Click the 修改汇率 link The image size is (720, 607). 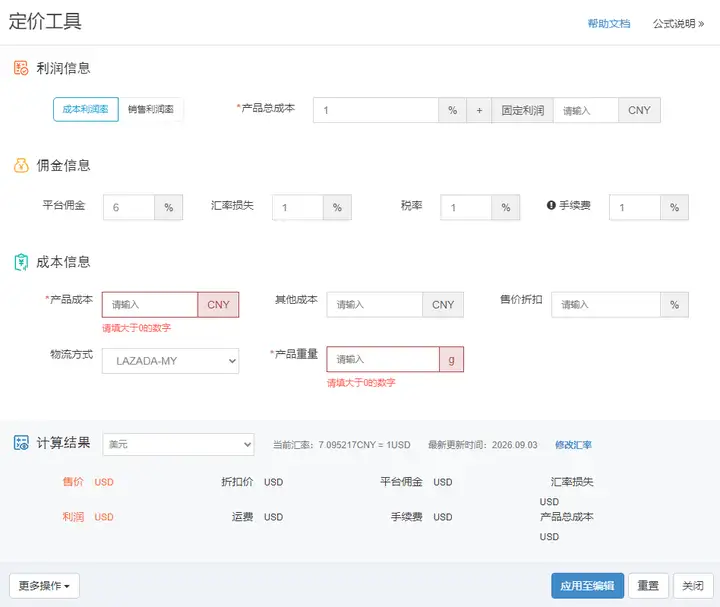coord(573,445)
